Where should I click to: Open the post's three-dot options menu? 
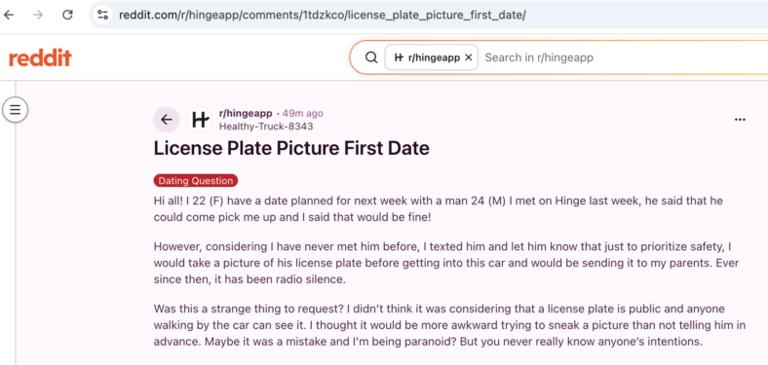(740, 120)
